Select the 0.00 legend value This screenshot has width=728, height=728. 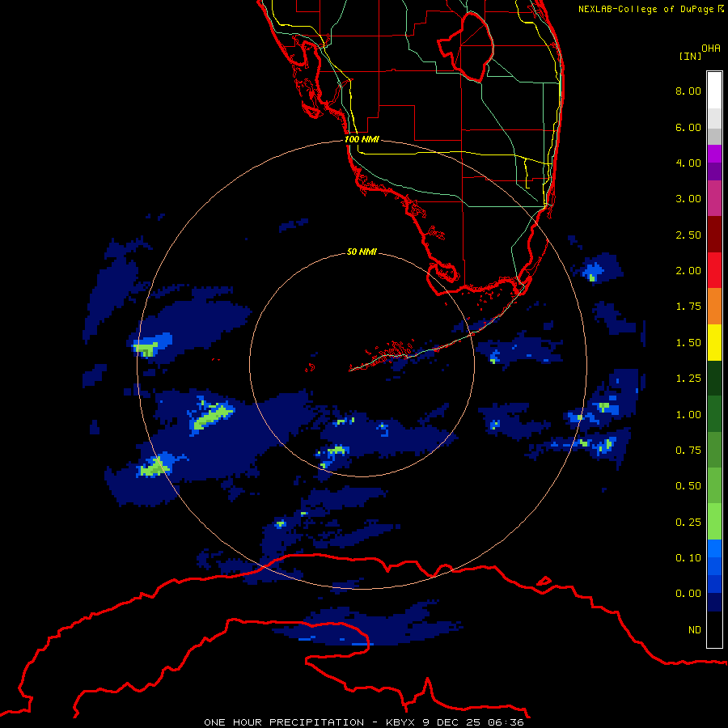click(688, 594)
